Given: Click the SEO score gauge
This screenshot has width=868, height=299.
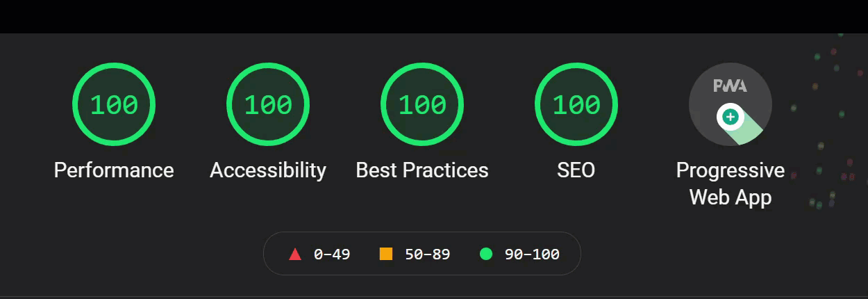Looking at the screenshot, I should click(576, 104).
